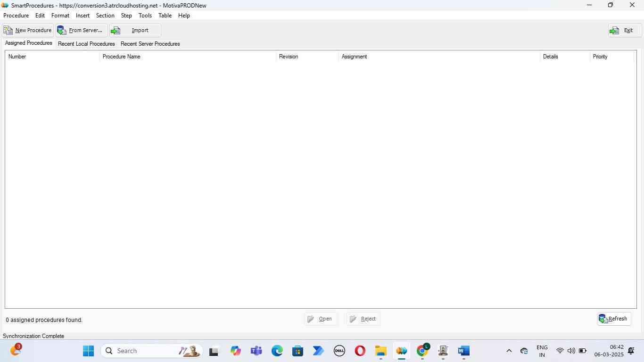Restore down the SmartProcedures window
Screen dimensions: 644x362
[x=611, y=5]
